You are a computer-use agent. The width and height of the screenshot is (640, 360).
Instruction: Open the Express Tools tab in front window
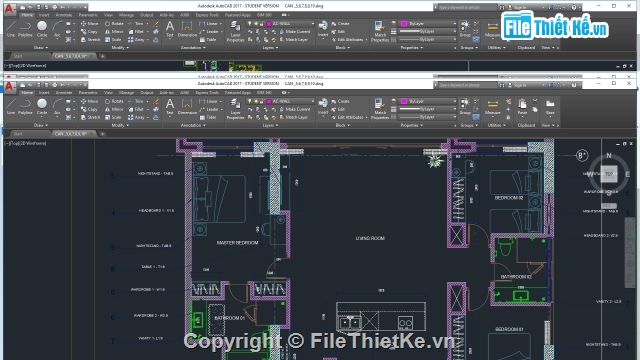tap(207, 93)
